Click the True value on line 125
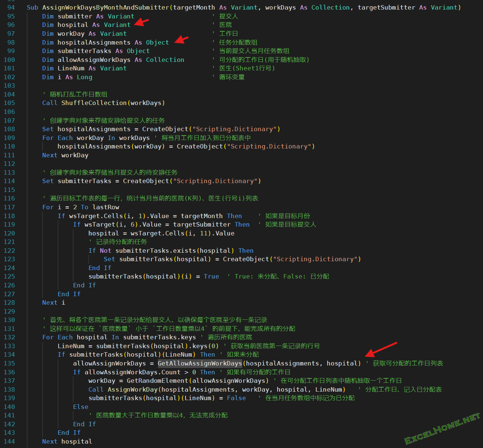Image resolution: width=483 pixels, height=448 pixels. 211,276
